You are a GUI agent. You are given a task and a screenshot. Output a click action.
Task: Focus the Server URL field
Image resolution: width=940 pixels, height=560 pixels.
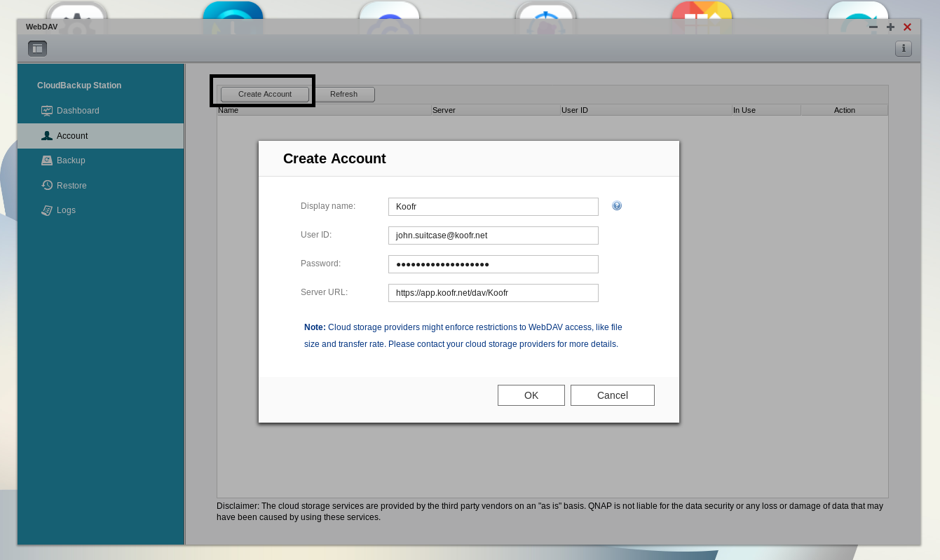pyautogui.click(x=493, y=293)
